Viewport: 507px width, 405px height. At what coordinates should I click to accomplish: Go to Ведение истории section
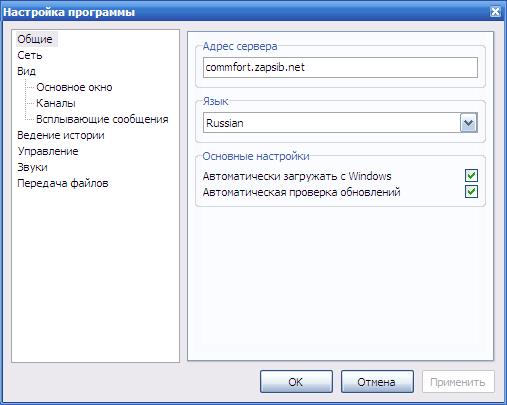[61, 135]
